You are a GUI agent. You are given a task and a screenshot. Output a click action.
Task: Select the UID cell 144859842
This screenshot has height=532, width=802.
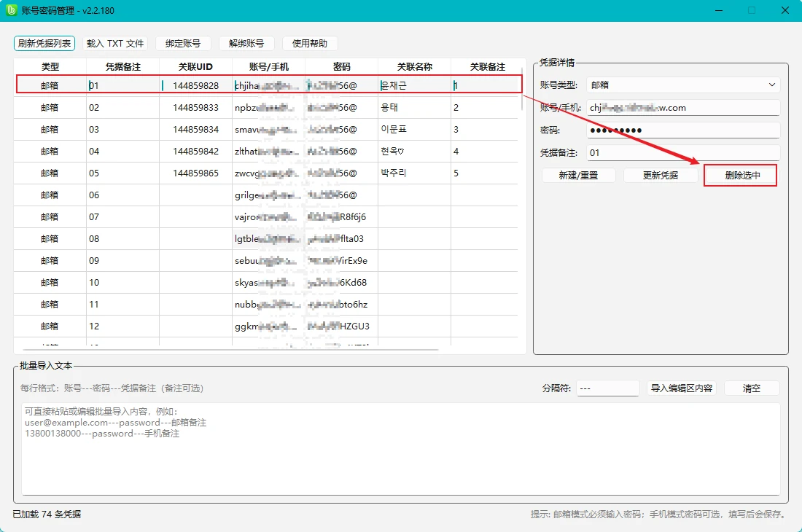point(196,152)
